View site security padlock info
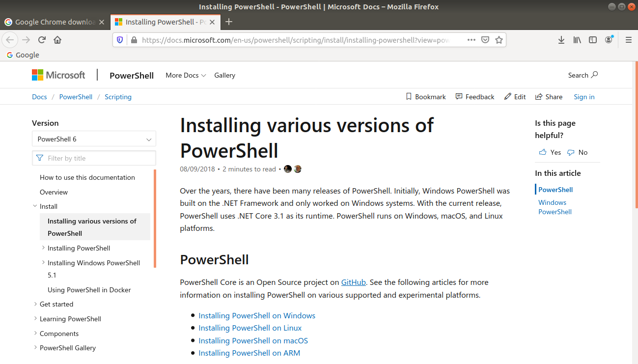Image resolution: width=638 pixels, height=364 pixels. click(x=134, y=40)
